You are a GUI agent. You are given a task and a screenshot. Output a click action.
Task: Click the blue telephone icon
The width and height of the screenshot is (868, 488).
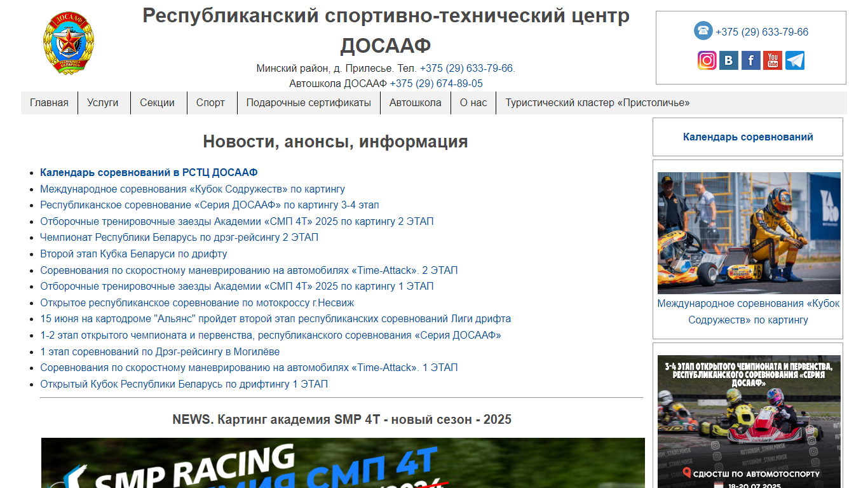point(703,30)
